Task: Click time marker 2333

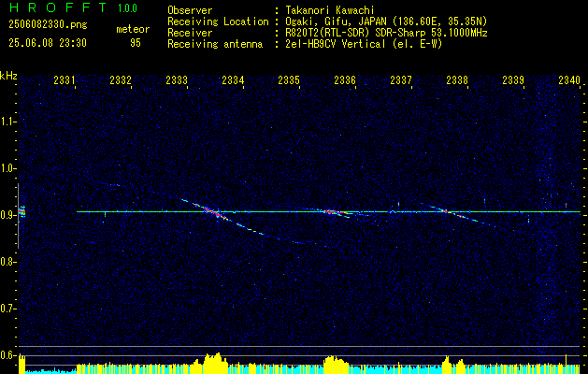Action: click(177, 79)
